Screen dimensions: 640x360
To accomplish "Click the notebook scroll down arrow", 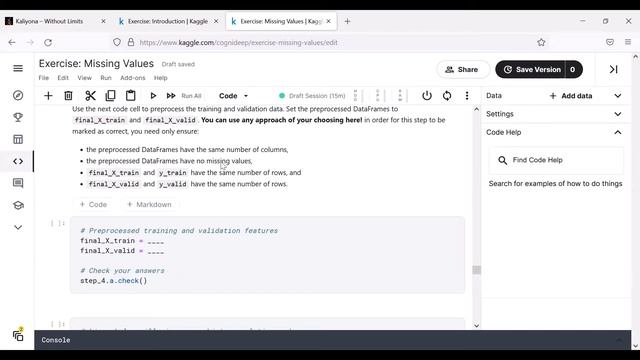I will pyautogui.click(x=476, y=325).
